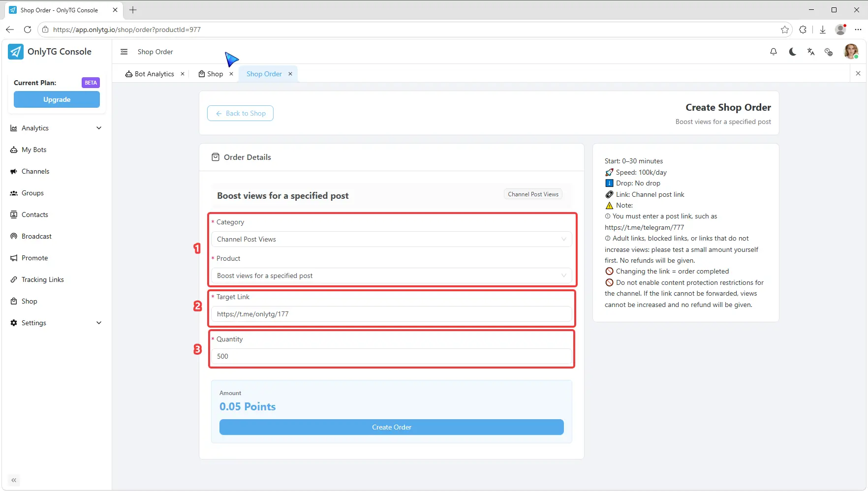The height and width of the screenshot is (492, 868).
Task: Open the browser three-dot menu
Action: point(858,30)
